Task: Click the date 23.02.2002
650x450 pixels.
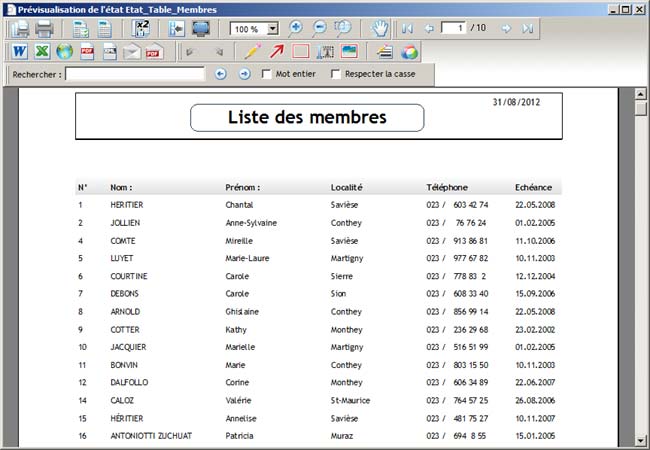Action: pos(535,329)
